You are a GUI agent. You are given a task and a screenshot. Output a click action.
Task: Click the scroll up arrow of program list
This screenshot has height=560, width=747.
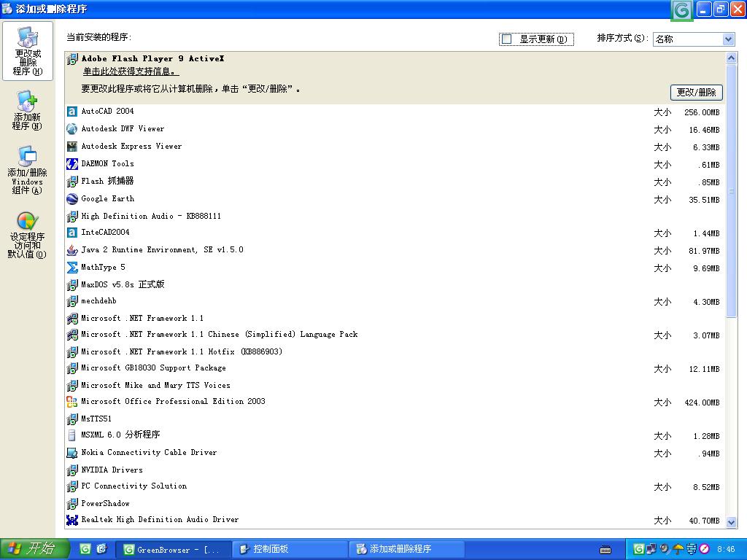pos(731,58)
